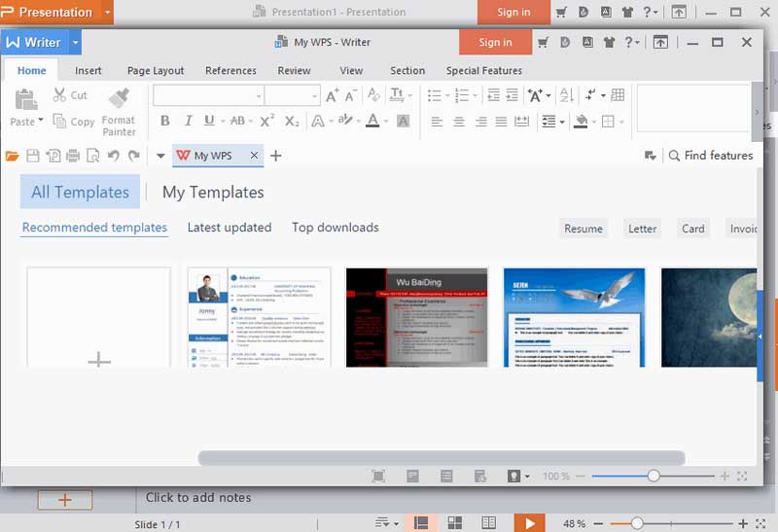Filter templates by Card
The width and height of the screenshot is (778, 532).
pyautogui.click(x=693, y=229)
